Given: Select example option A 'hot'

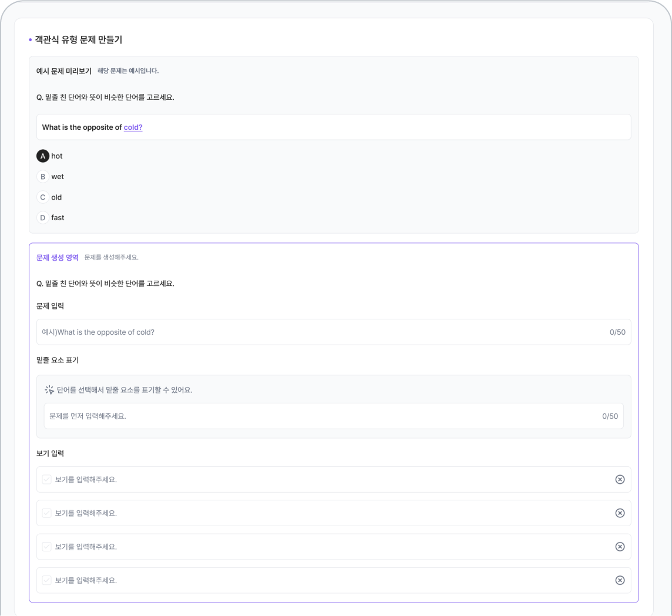Looking at the screenshot, I should [43, 156].
